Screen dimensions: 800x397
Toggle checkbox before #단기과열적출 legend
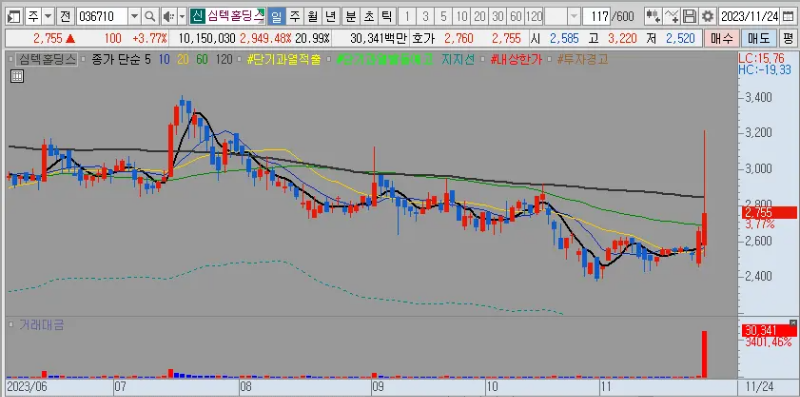pyautogui.click(x=240, y=59)
